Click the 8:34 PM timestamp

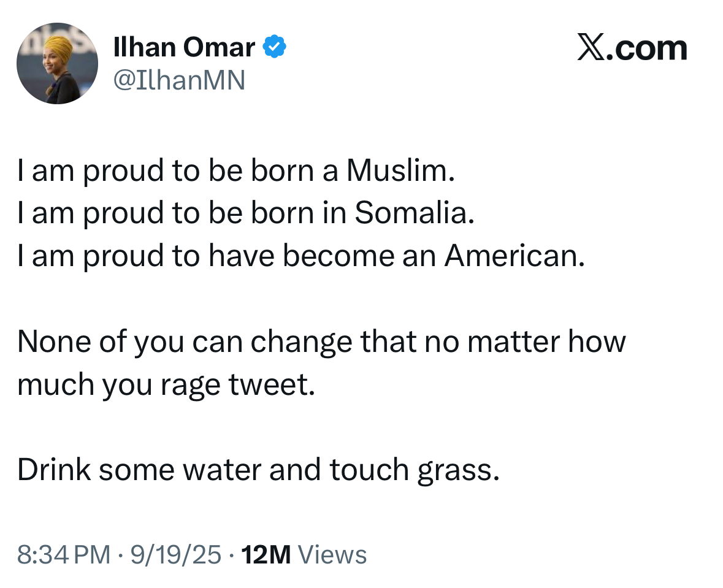[x=64, y=554]
